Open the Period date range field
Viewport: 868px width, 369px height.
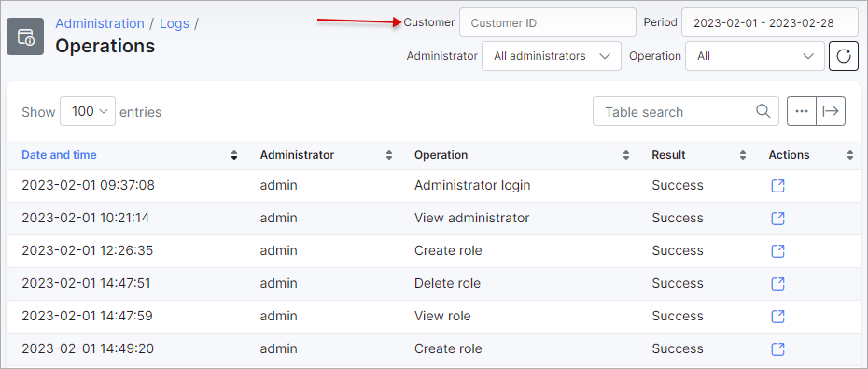770,22
